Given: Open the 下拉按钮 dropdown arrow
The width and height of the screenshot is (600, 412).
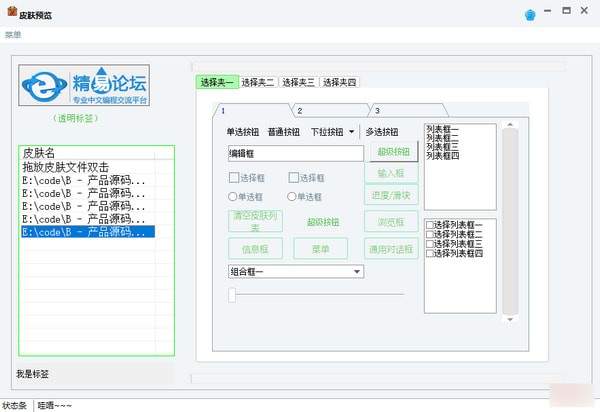Looking at the screenshot, I should [x=351, y=132].
